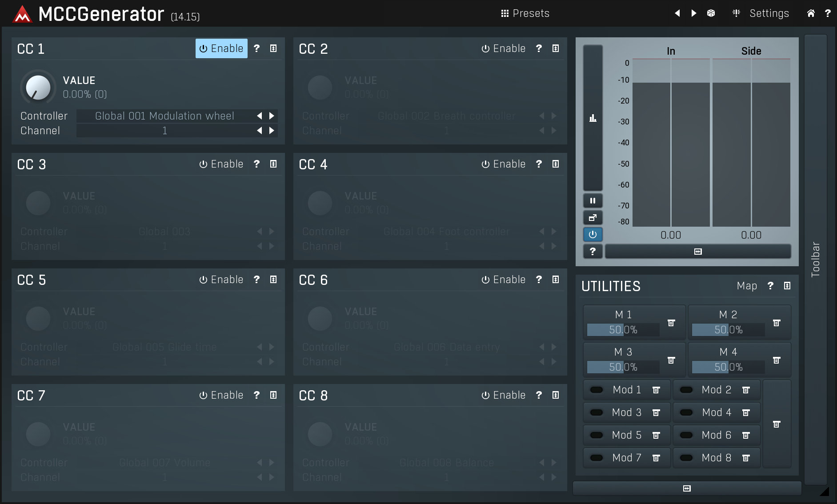Click the M 3 value slider
The height and width of the screenshot is (504, 837).
623,367
